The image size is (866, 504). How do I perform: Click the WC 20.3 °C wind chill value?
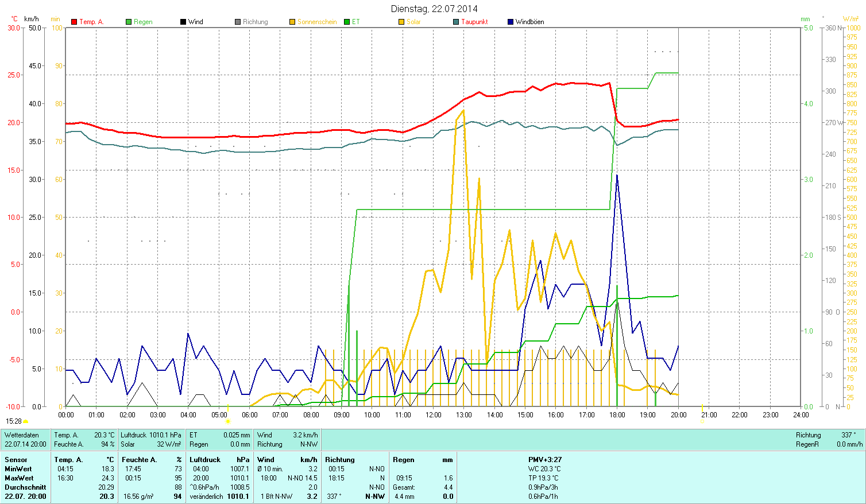coord(544,469)
